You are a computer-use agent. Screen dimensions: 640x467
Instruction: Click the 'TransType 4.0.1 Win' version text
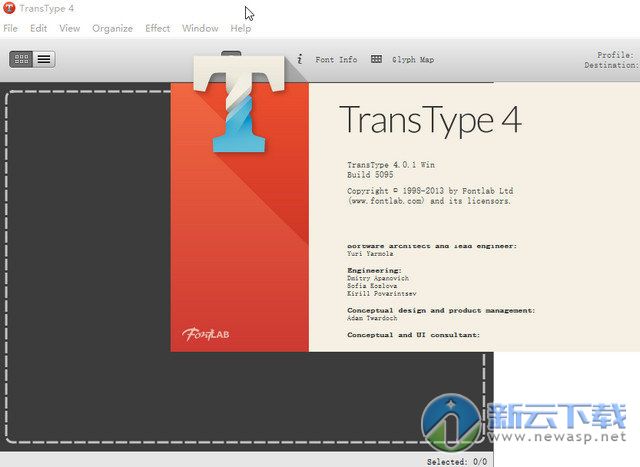(x=391, y=165)
